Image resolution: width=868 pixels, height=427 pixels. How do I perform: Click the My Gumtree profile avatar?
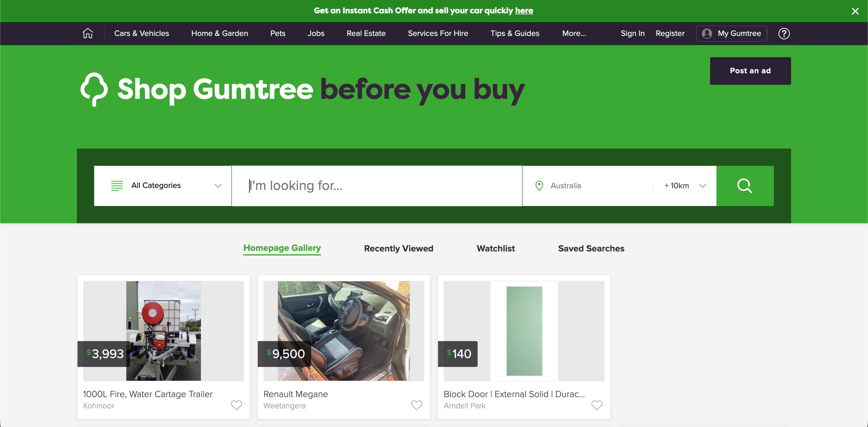pyautogui.click(x=707, y=33)
